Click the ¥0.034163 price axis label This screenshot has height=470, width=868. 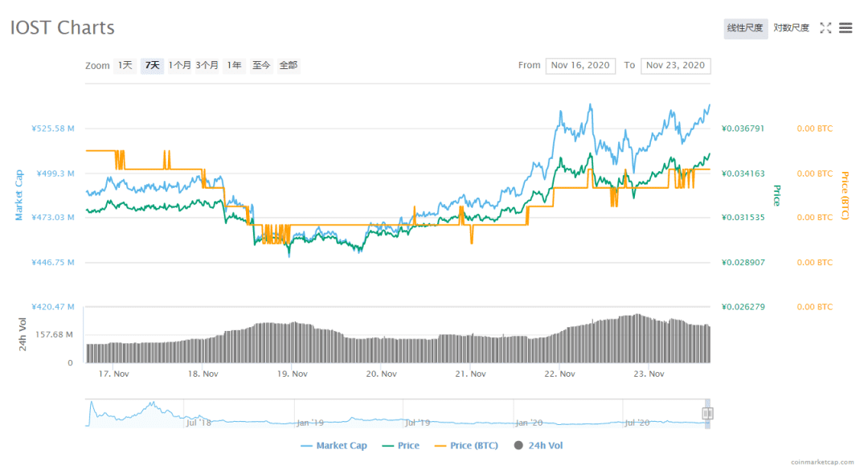point(743,174)
